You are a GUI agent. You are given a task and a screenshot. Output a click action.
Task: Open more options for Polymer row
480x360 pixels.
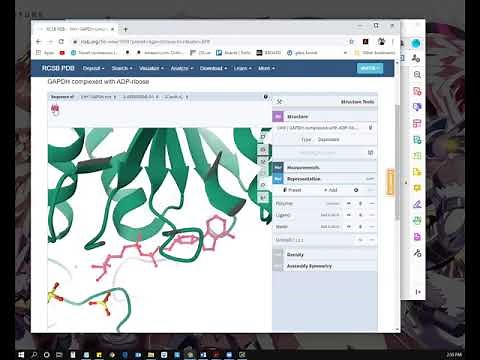(372, 203)
